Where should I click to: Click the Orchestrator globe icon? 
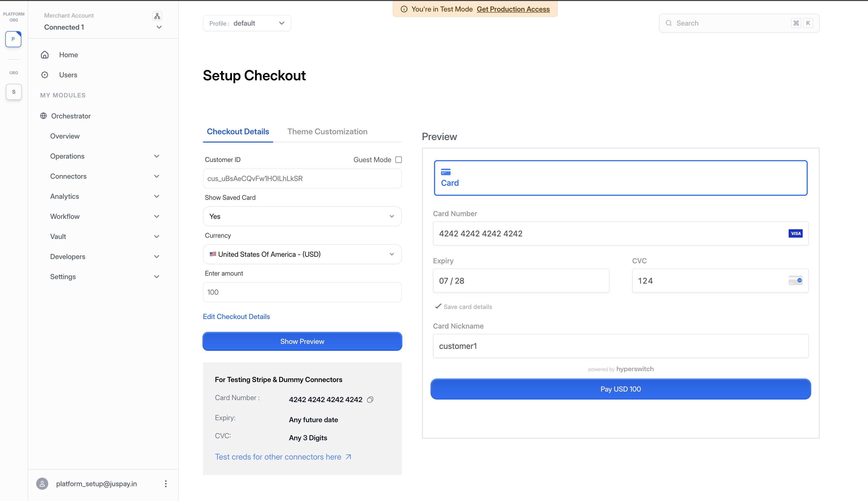click(x=43, y=116)
